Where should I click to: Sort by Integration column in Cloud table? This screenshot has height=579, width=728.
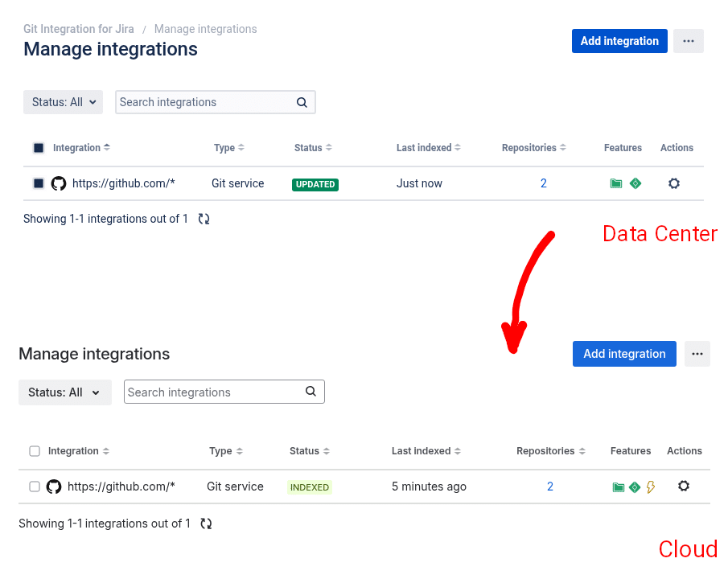(79, 451)
